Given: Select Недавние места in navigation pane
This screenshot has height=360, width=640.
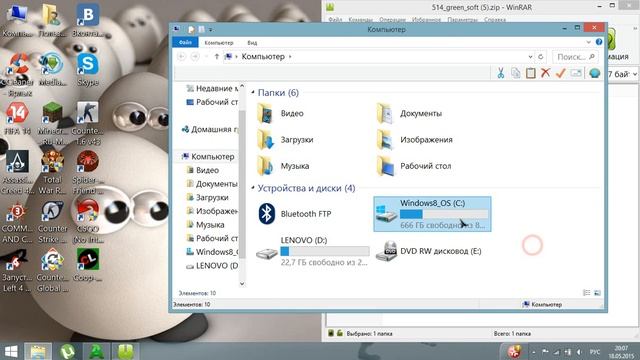Looking at the screenshot, I should (x=212, y=89).
